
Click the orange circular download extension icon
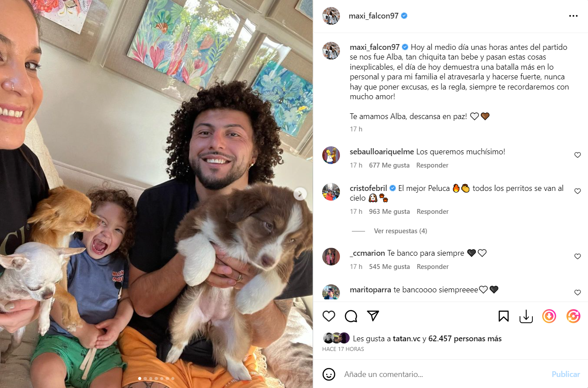pos(549,316)
